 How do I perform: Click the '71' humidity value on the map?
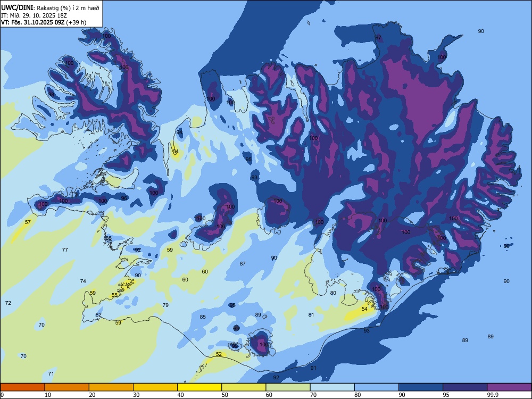[51, 374]
